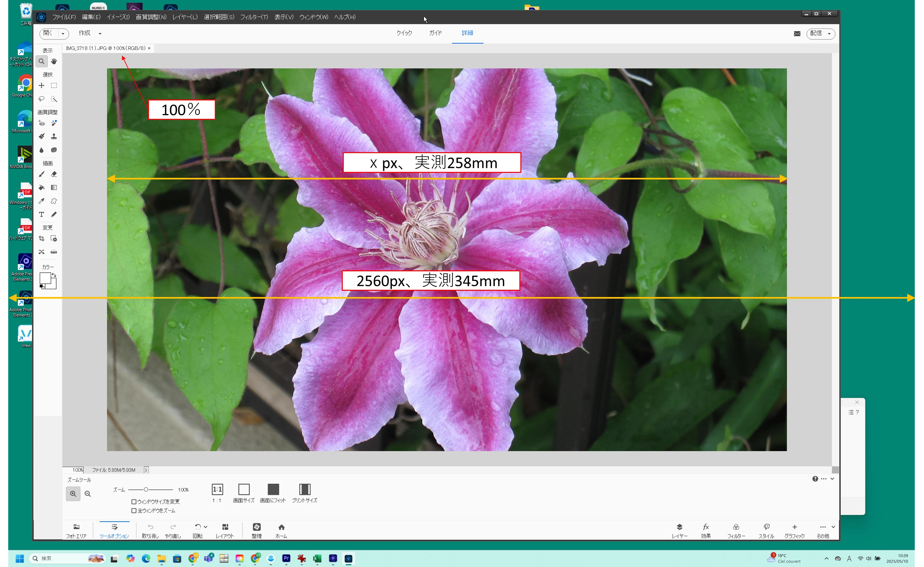
Task: Open the フィルター(T) menu
Action: [x=254, y=17]
